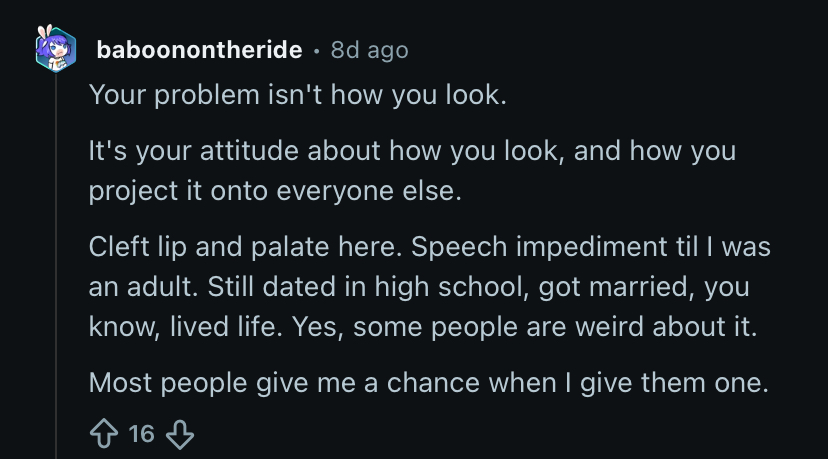The width and height of the screenshot is (828, 459).
Task: Upvote the comment by baboonontheride
Action: tap(103, 433)
